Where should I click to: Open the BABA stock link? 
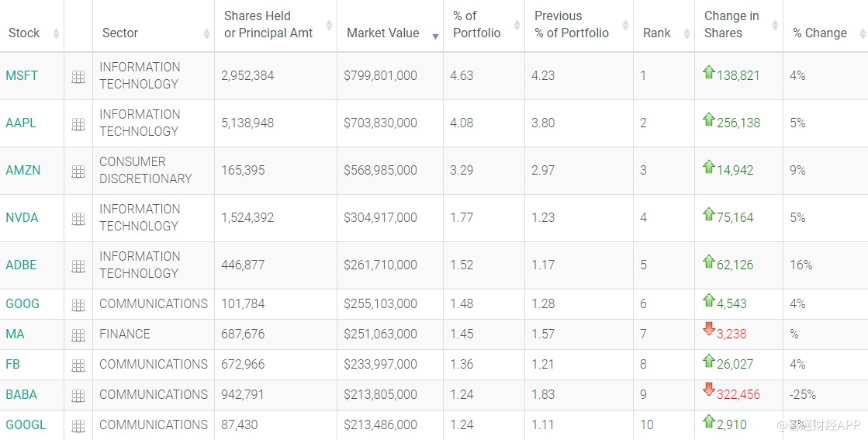coord(22,395)
